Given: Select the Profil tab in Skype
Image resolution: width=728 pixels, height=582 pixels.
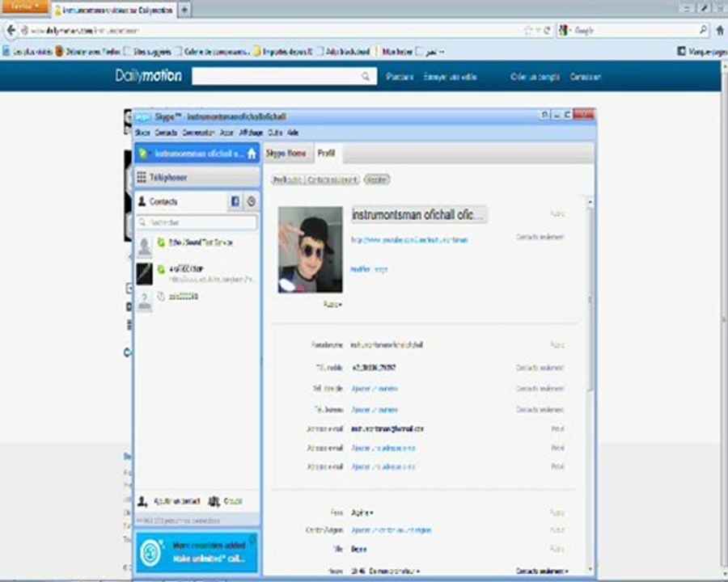Looking at the screenshot, I should [x=327, y=153].
